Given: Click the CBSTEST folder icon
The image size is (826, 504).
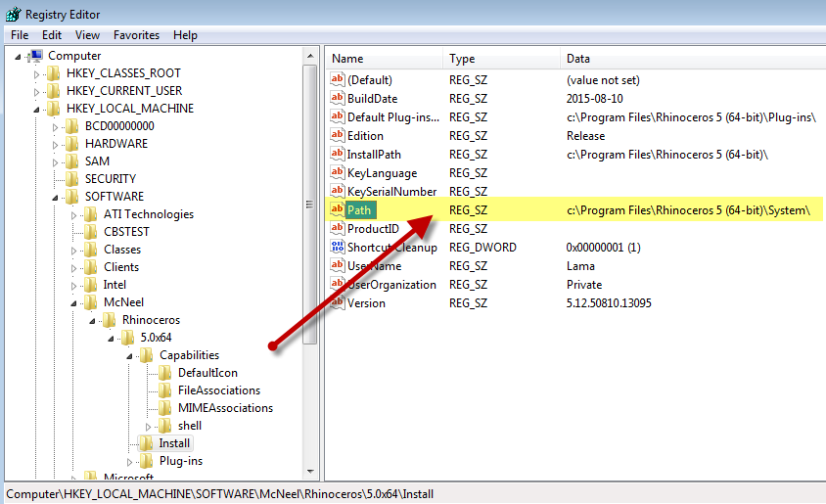Looking at the screenshot, I should tap(91, 232).
